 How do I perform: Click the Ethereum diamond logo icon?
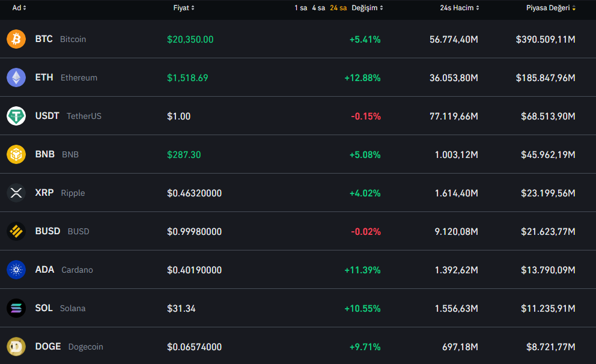(16, 77)
